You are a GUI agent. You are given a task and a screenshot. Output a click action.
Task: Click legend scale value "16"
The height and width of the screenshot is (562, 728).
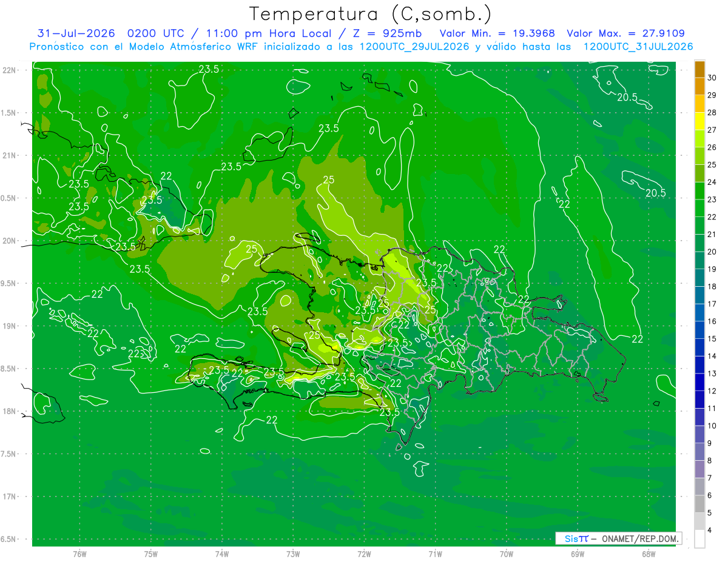712,321
